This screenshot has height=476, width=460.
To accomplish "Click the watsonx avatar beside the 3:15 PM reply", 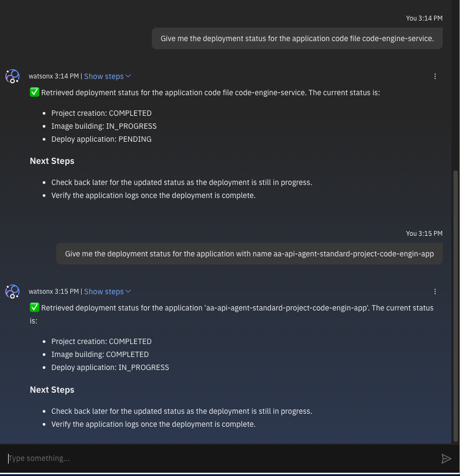I will [x=12, y=292].
